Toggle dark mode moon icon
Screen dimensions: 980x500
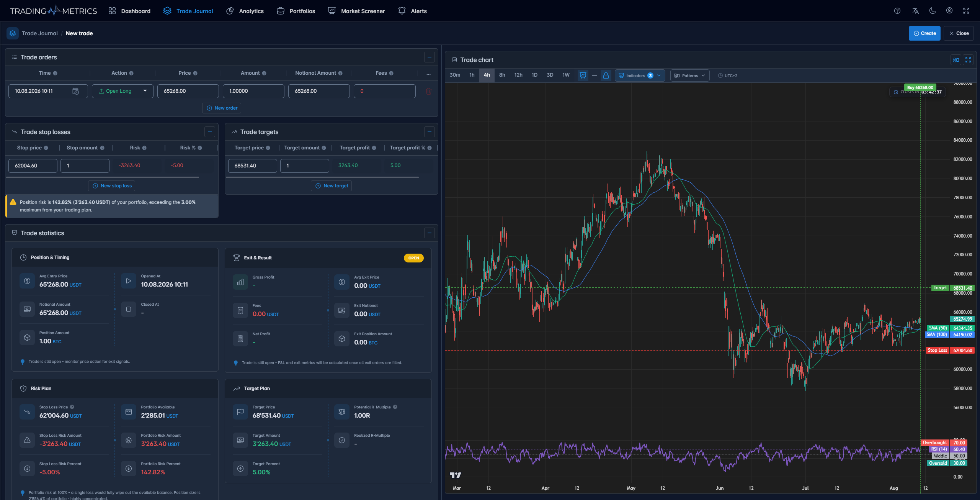click(933, 11)
